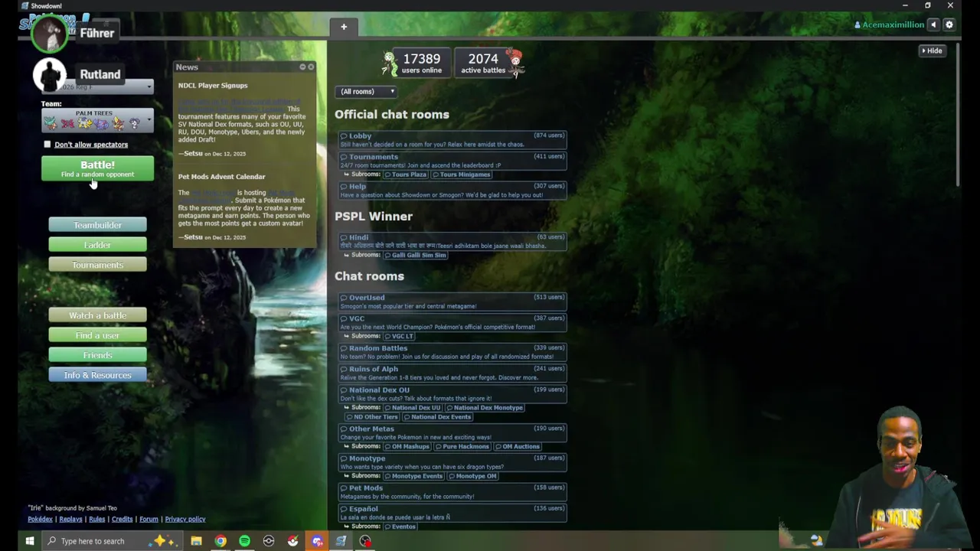Image resolution: width=980 pixels, height=551 pixels.
Task: Open the sound volume speaker icon
Action: pyautogui.click(x=933, y=24)
